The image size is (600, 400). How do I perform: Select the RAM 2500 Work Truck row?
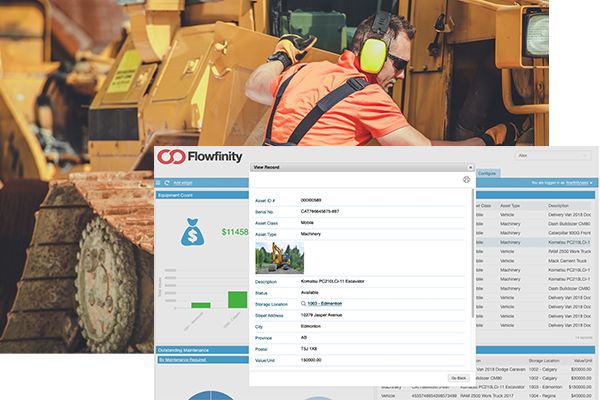(534, 251)
